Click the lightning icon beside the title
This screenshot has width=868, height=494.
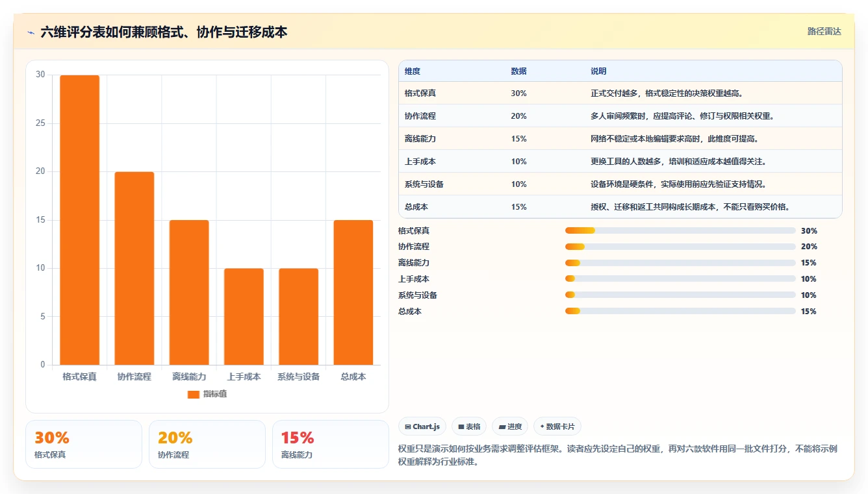coord(31,32)
